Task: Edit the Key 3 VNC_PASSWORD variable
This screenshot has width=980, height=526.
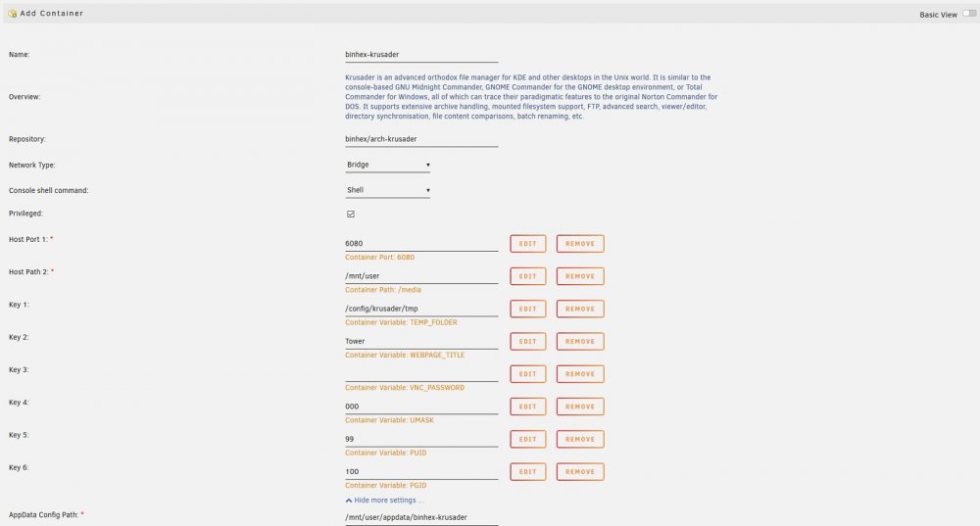Action: click(x=528, y=373)
